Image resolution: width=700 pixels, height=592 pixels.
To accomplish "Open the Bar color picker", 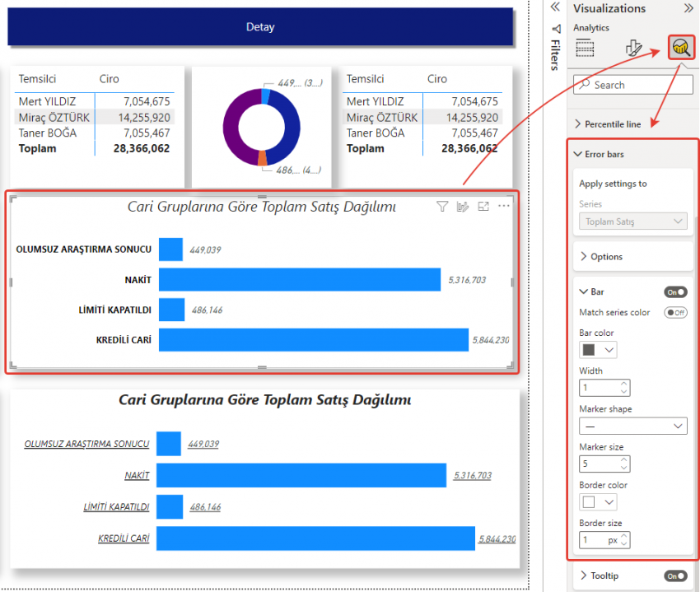I will coord(598,350).
